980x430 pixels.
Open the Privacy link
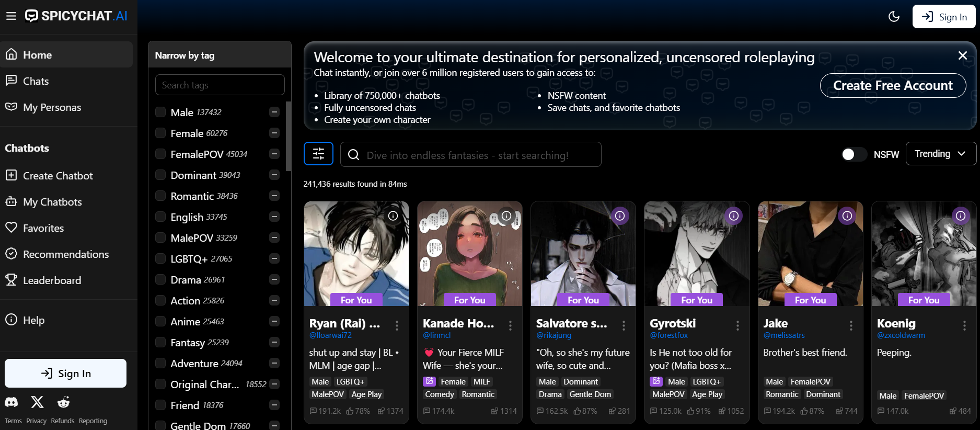(x=36, y=421)
